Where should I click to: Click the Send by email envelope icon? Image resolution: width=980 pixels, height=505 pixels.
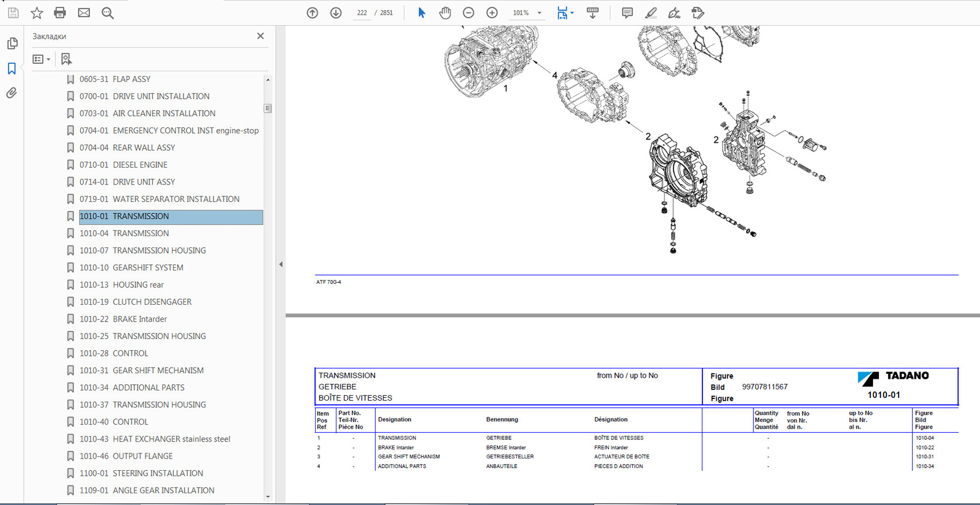pos(84,13)
